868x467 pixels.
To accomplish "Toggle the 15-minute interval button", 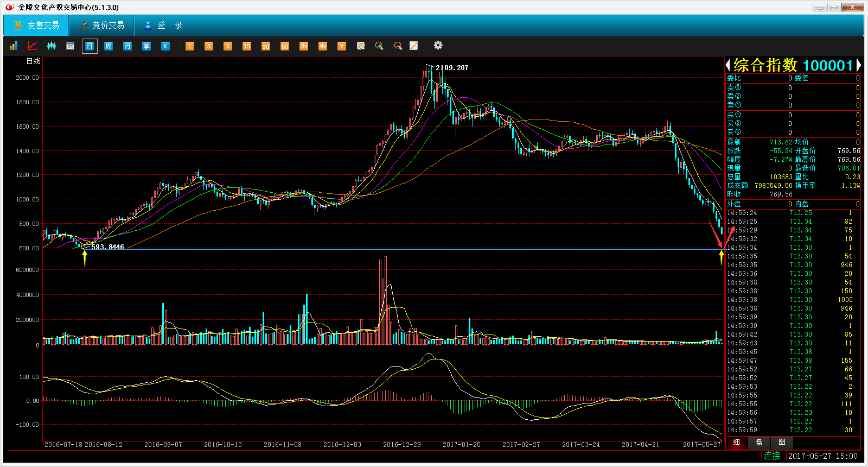I will tap(247, 46).
